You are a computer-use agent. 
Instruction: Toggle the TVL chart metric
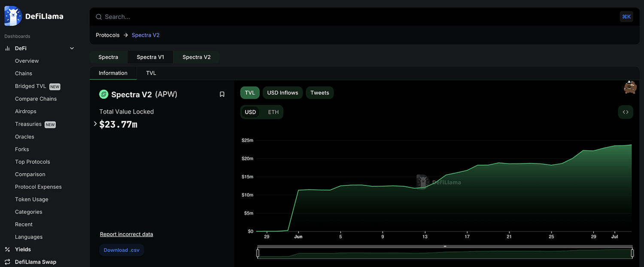pyautogui.click(x=250, y=93)
